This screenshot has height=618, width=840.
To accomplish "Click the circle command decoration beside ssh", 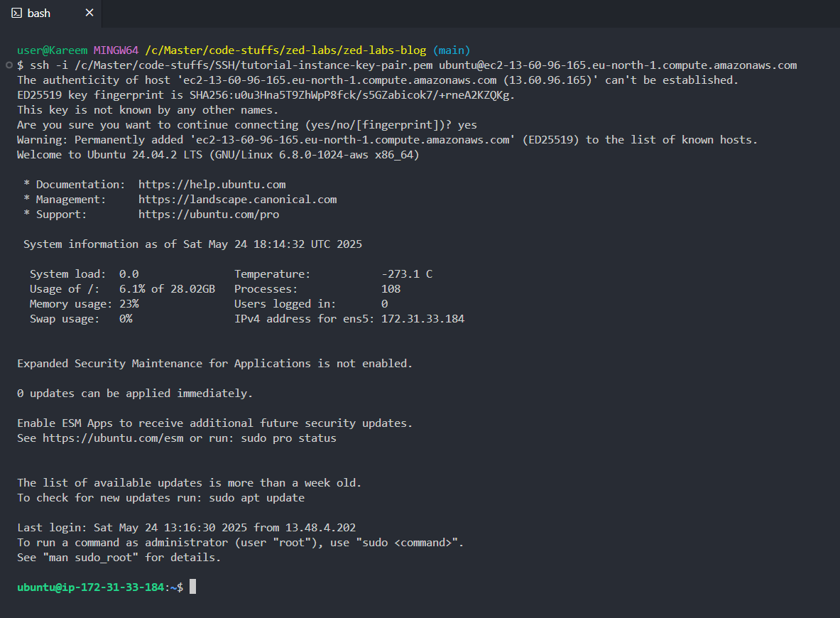I will (x=9, y=65).
